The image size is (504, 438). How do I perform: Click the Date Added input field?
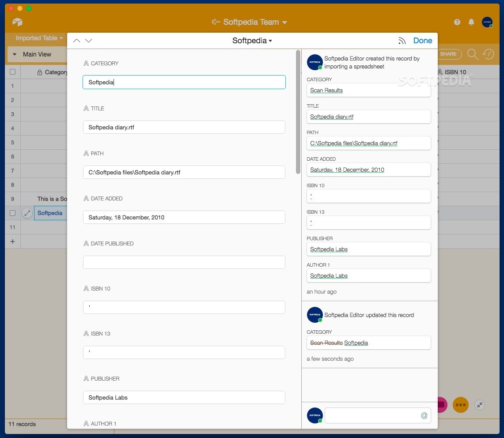(x=184, y=217)
